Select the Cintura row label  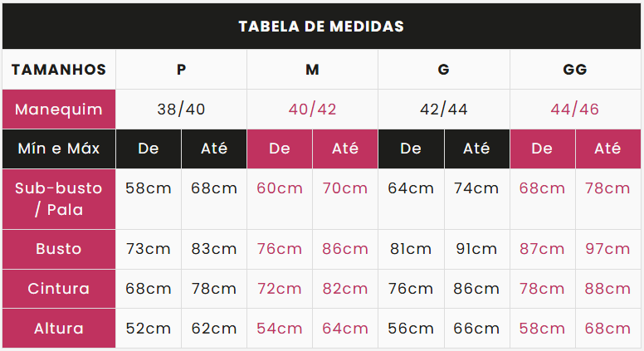(59, 289)
